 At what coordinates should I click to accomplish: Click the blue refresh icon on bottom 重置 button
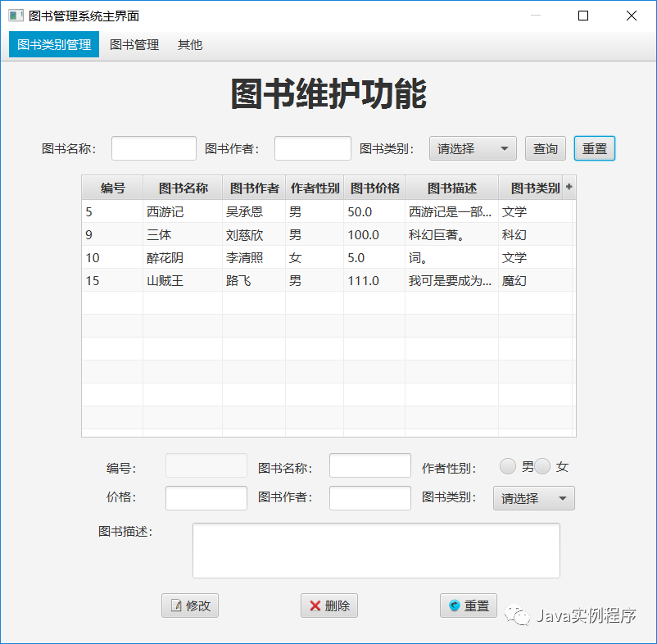coord(454,605)
